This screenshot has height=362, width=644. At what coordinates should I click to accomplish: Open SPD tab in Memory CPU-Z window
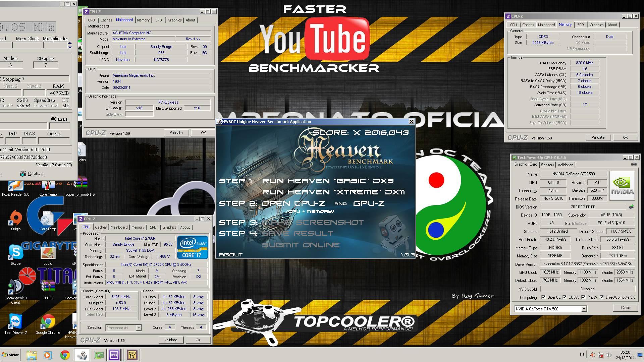coord(581,25)
